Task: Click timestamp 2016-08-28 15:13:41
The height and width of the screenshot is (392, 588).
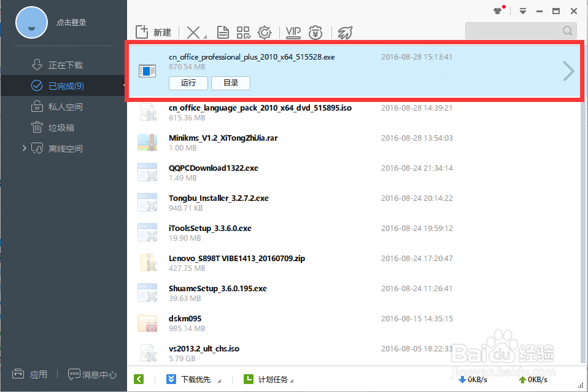Action: 417,57
